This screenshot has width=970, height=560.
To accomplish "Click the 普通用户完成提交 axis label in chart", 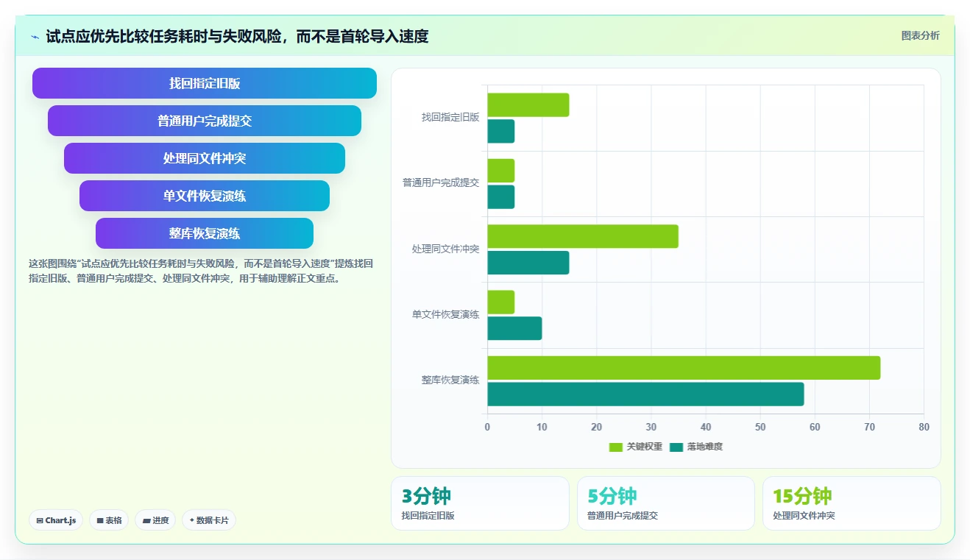I will pos(441,182).
